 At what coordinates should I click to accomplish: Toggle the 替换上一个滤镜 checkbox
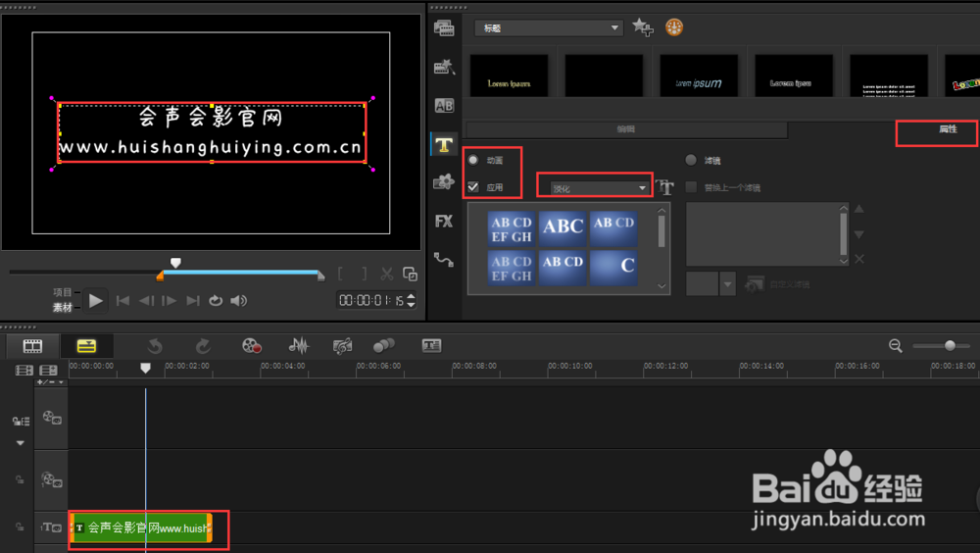[691, 187]
